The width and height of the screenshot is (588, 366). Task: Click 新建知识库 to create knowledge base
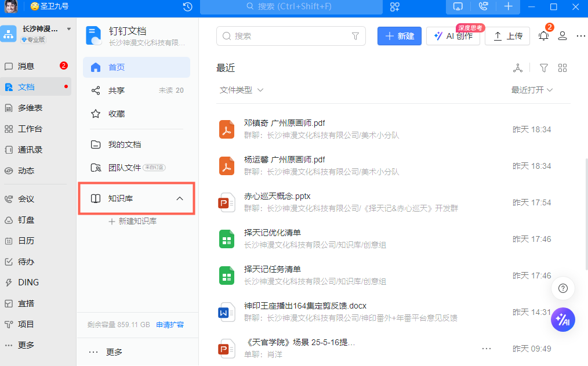[133, 221]
